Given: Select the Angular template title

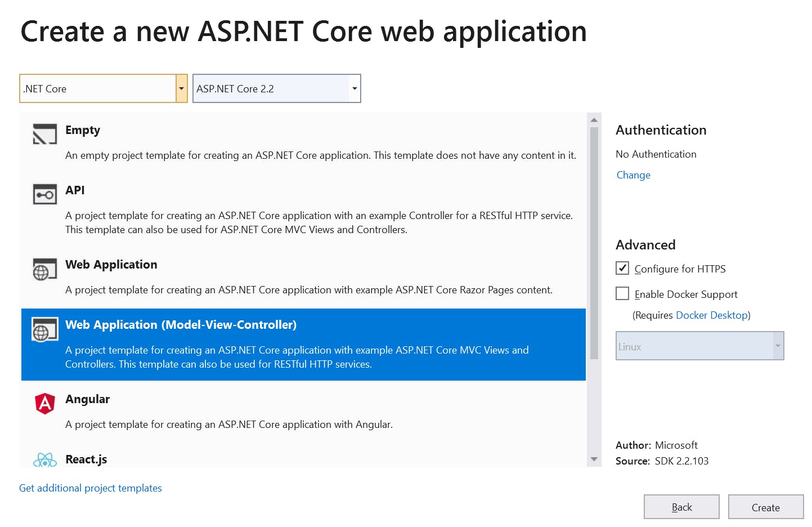Looking at the screenshot, I should [x=87, y=399].
